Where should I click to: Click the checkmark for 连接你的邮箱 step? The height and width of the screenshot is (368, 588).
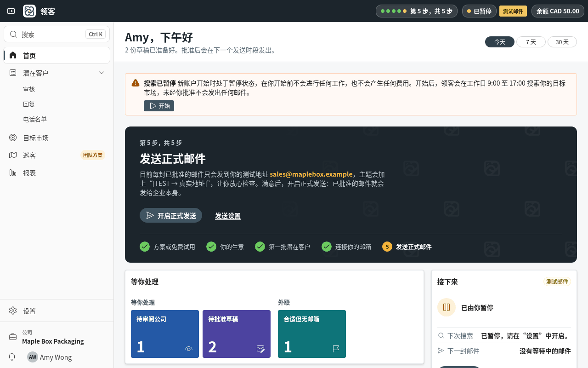click(327, 247)
